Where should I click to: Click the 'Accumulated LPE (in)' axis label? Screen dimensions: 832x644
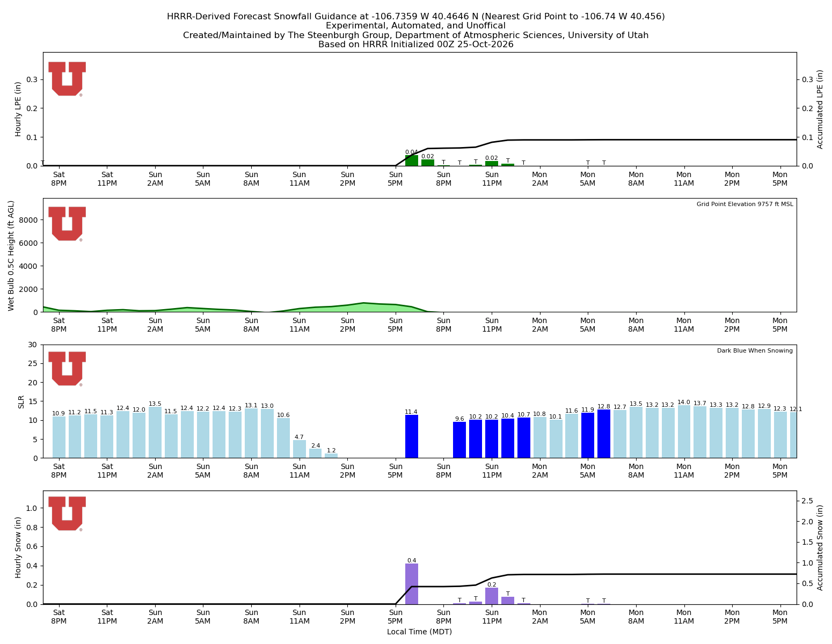tap(820, 109)
